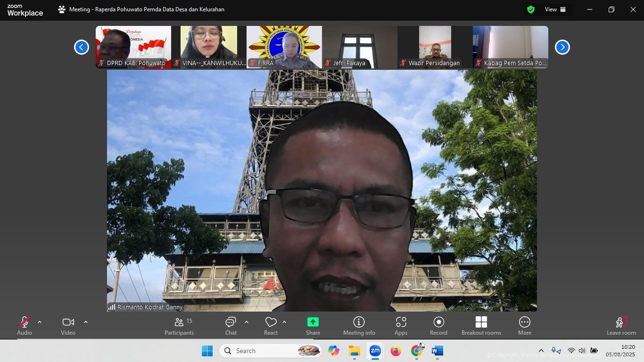Click the green Share screen icon
644x362 pixels.
click(313, 322)
